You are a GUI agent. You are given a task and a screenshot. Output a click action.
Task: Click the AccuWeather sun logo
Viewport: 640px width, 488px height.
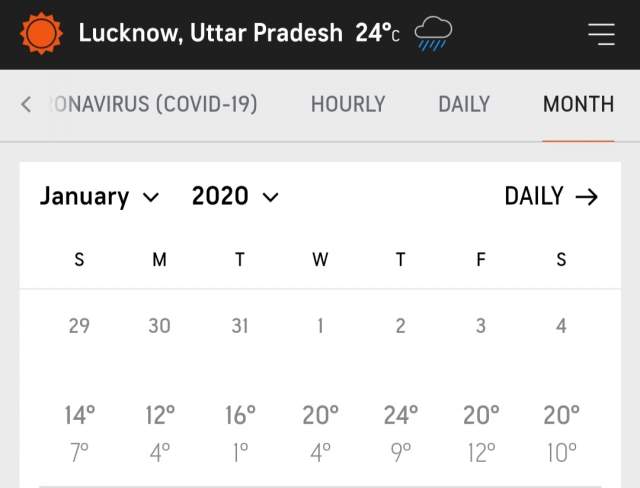[42, 34]
